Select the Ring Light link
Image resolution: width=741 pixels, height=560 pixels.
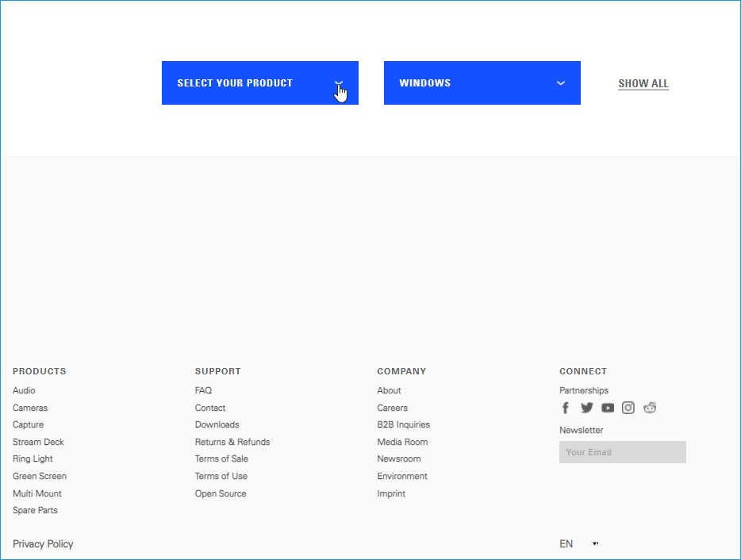click(x=33, y=459)
